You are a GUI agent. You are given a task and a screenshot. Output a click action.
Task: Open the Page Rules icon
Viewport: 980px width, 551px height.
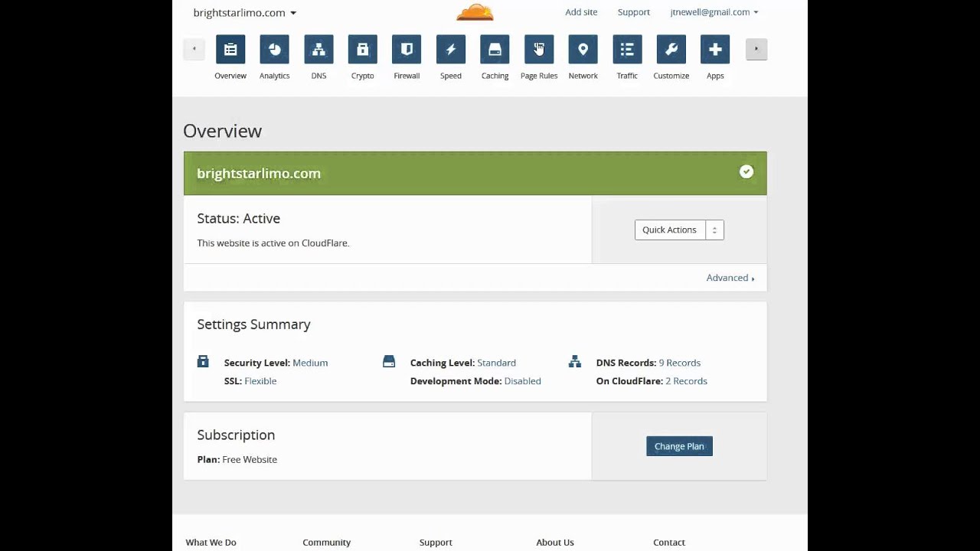pos(539,49)
